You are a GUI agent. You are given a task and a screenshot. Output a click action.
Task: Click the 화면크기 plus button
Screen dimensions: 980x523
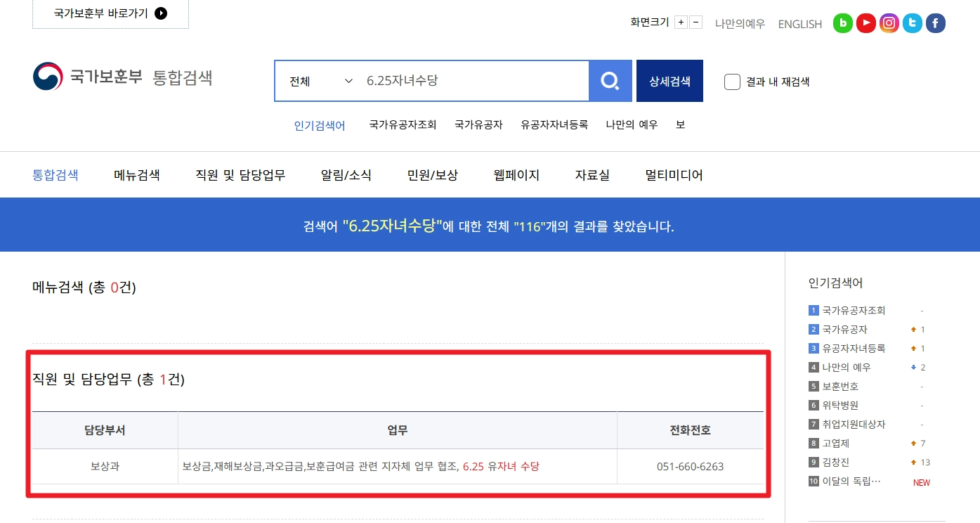[680, 22]
